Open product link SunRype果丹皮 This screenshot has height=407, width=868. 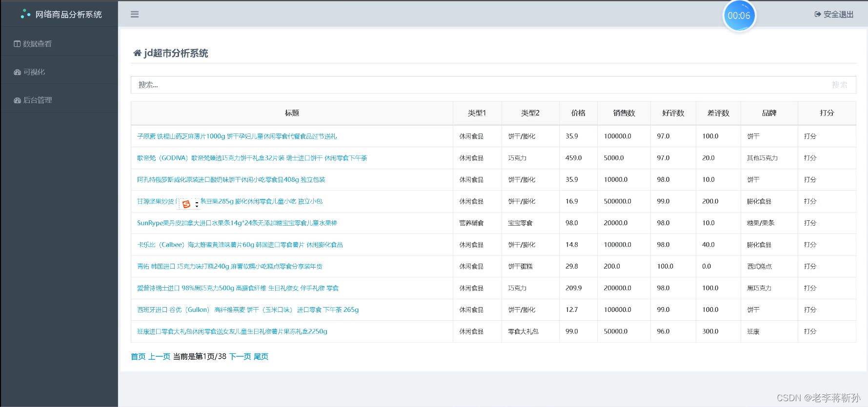pos(237,223)
